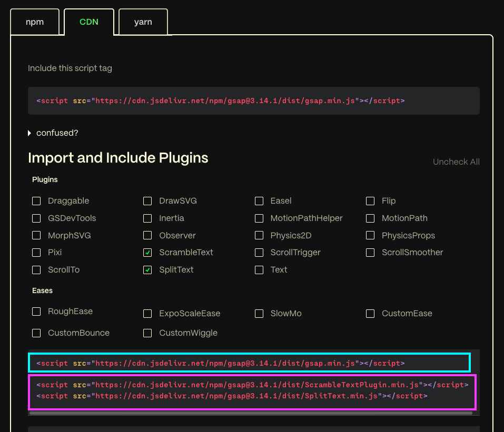504x432 pixels.
Task: Uncheck the ScrambleText plugin
Action: click(148, 253)
